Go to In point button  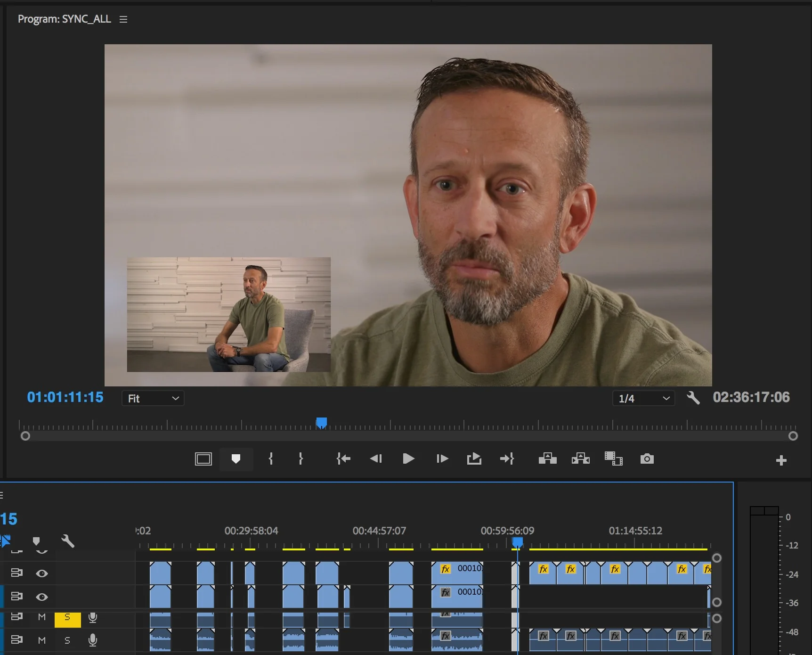click(x=343, y=459)
